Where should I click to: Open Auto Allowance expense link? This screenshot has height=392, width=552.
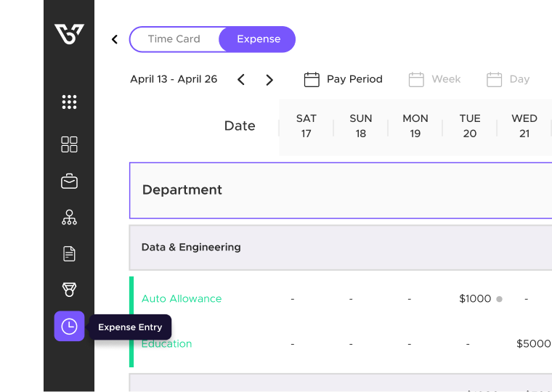click(x=182, y=298)
